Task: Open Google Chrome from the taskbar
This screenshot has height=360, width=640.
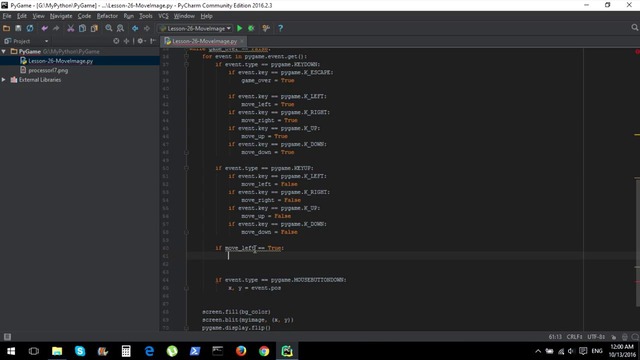Action: tap(264, 351)
